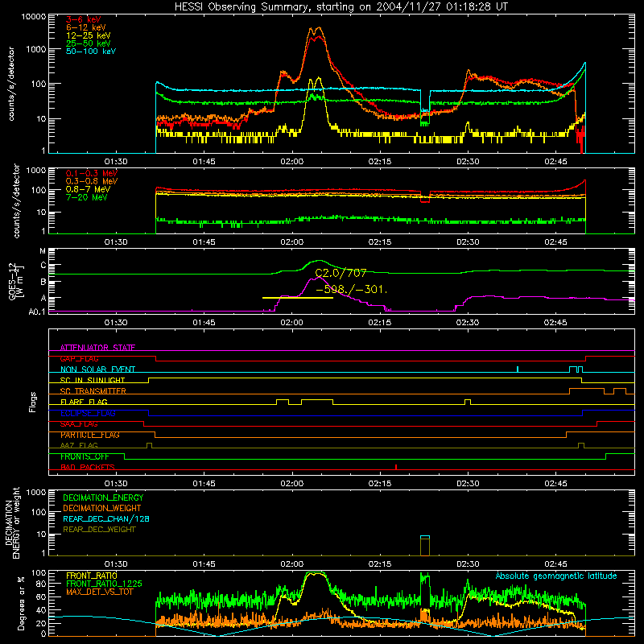Click the FLARE_FLAG label
644x644 pixels.
point(84,402)
